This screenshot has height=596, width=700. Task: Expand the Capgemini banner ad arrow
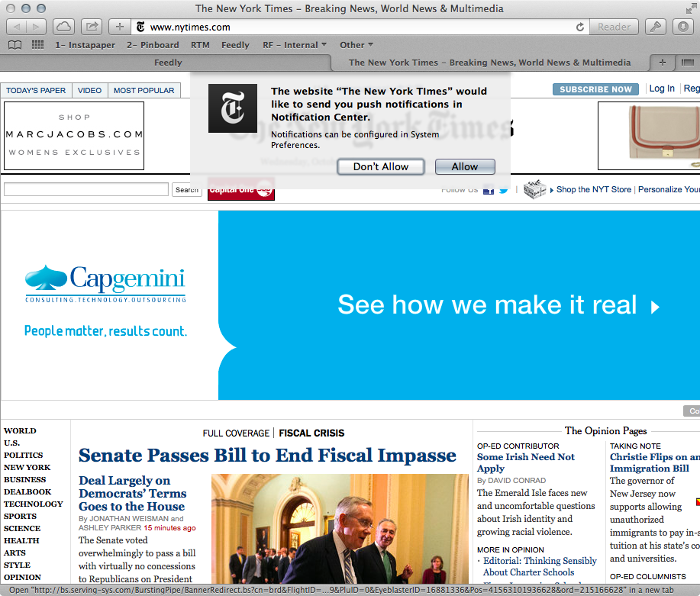click(654, 307)
